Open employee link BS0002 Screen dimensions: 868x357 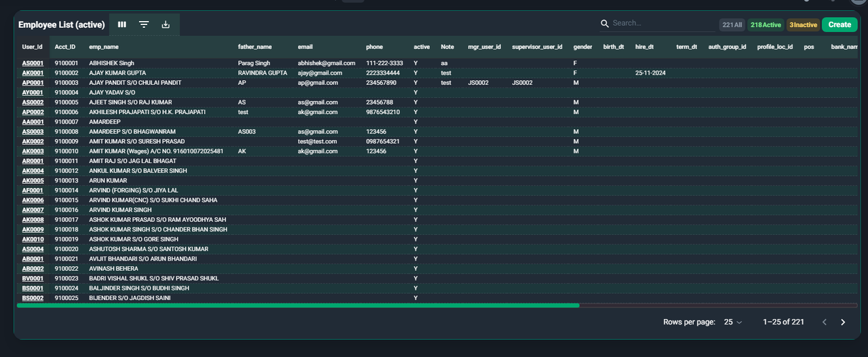point(33,298)
